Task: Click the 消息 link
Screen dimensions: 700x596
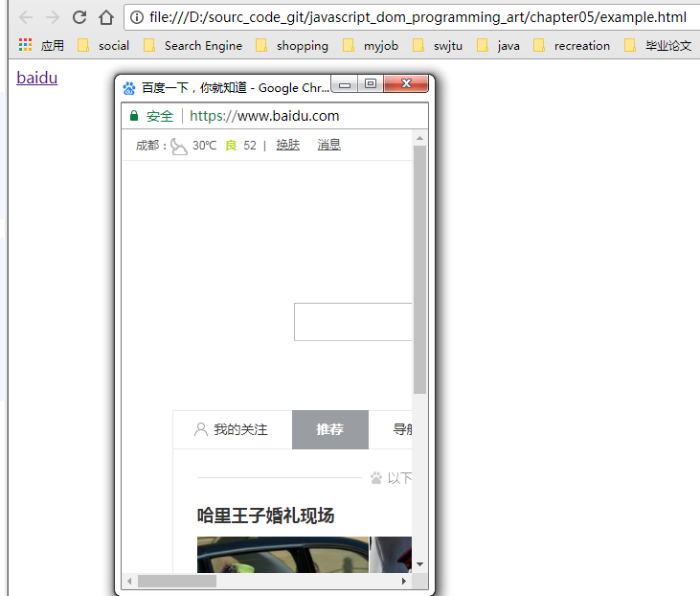Action: 329,145
